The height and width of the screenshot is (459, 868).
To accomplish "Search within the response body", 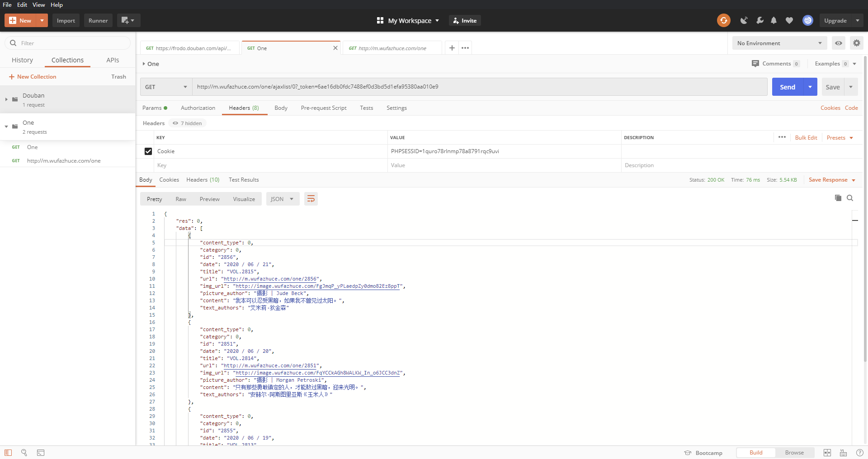I will click(x=850, y=198).
